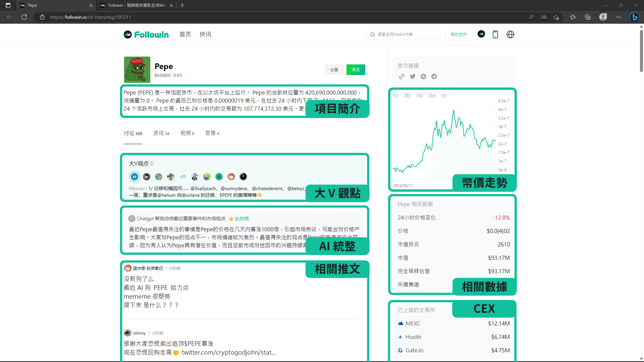This screenshot has height=362, width=644.
Task: Switch to the 资讯 34 tab
Action: point(161,133)
